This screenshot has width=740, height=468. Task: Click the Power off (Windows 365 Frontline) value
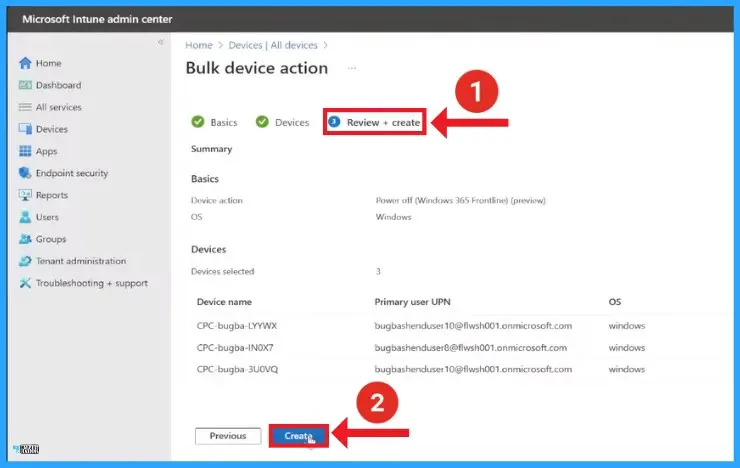click(461, 201)
